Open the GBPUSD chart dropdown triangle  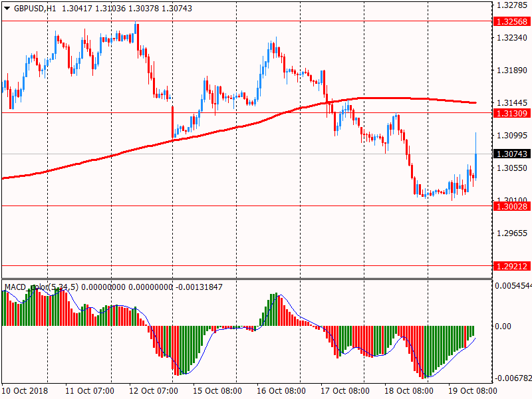click(x=7, y=8)
